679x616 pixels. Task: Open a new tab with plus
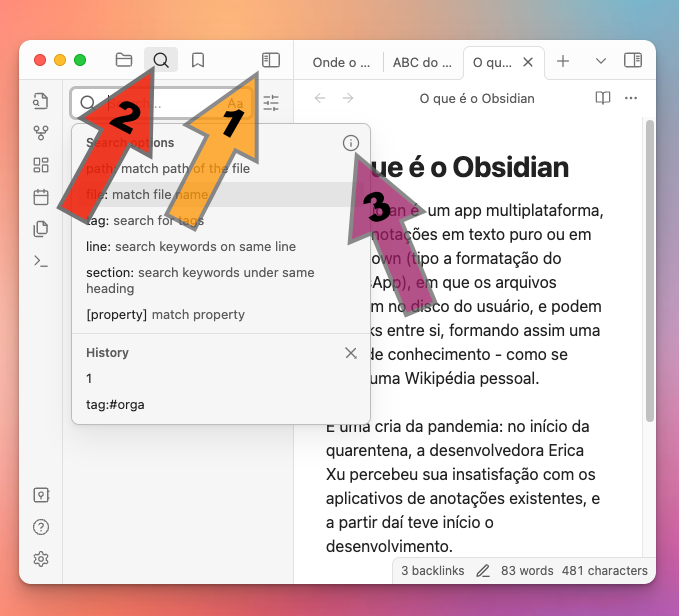coord(563,61)
